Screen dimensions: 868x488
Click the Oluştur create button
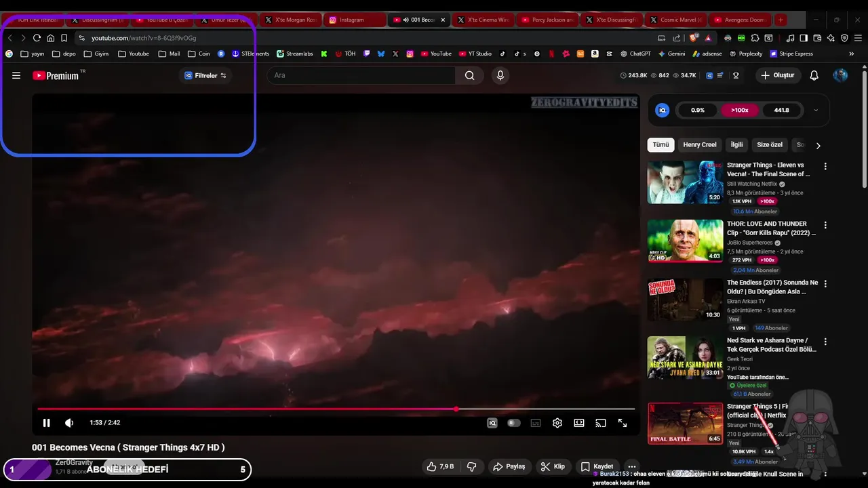coord(778,75)
